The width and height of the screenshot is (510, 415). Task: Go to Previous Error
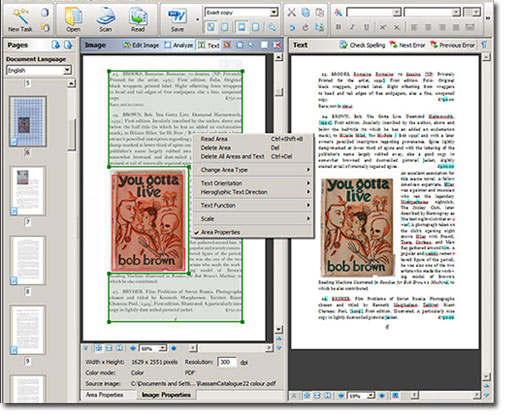(x=452, y=45)
